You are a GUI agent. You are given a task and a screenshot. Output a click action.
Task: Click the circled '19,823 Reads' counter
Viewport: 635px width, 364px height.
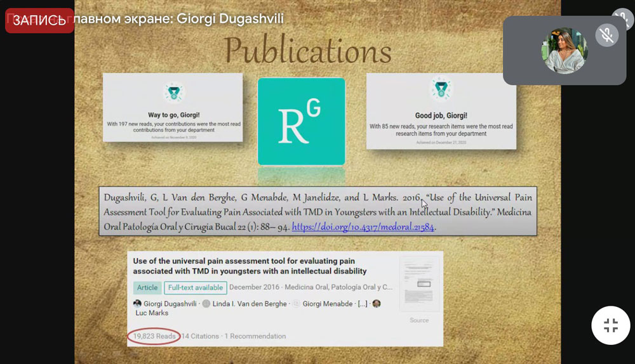(153, 336)
